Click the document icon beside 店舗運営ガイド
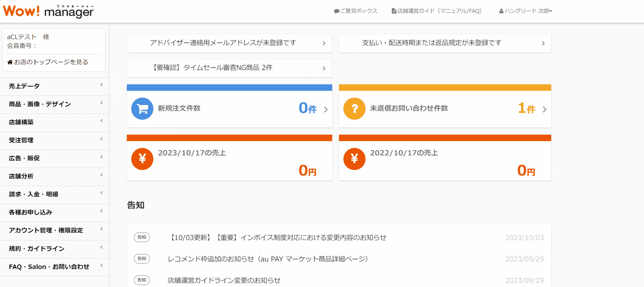Image resolution: width=644 pixels, height=287 pixels. [394, 11]
